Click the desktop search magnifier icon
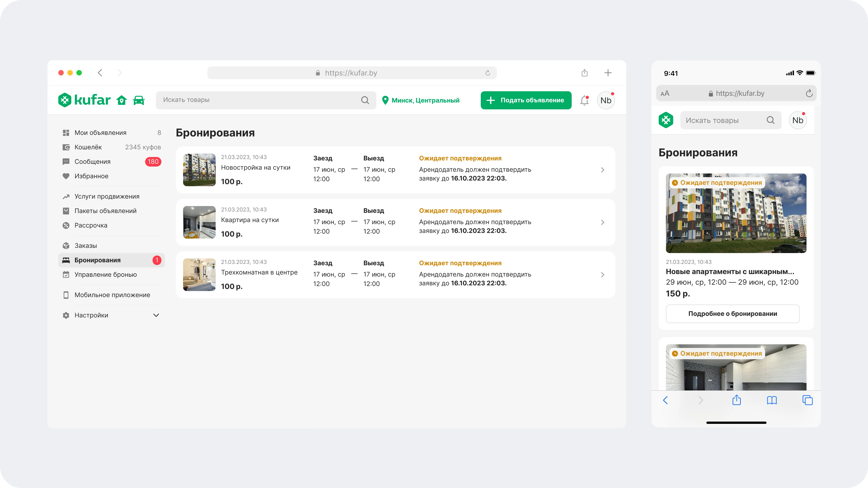Image resolution: width=868 pixels, height=488 pixels. coord(365,100)
